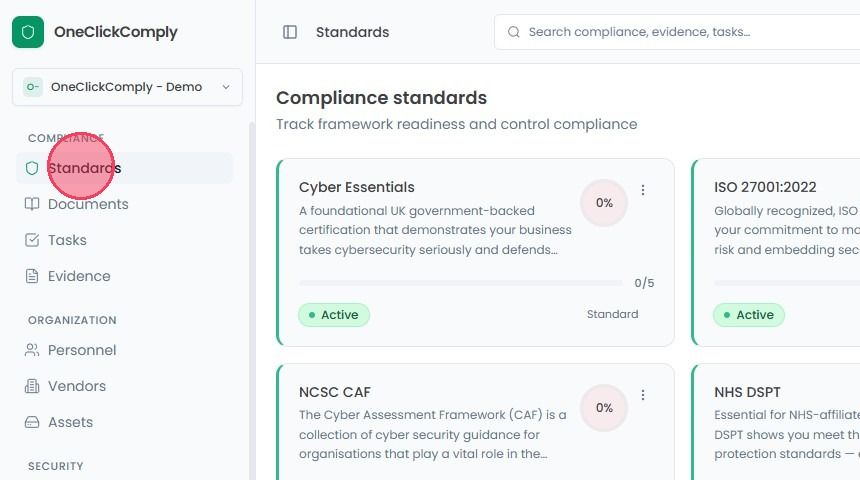860x480 pixels.
Task: Click the Documents book icon
Action: click(32, 204)
